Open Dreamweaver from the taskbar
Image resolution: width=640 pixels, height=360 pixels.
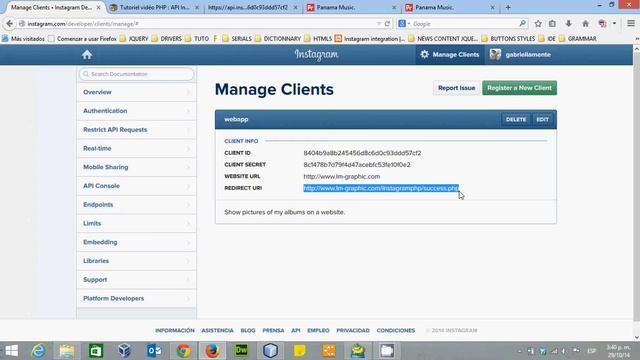[x=241, y=351]
